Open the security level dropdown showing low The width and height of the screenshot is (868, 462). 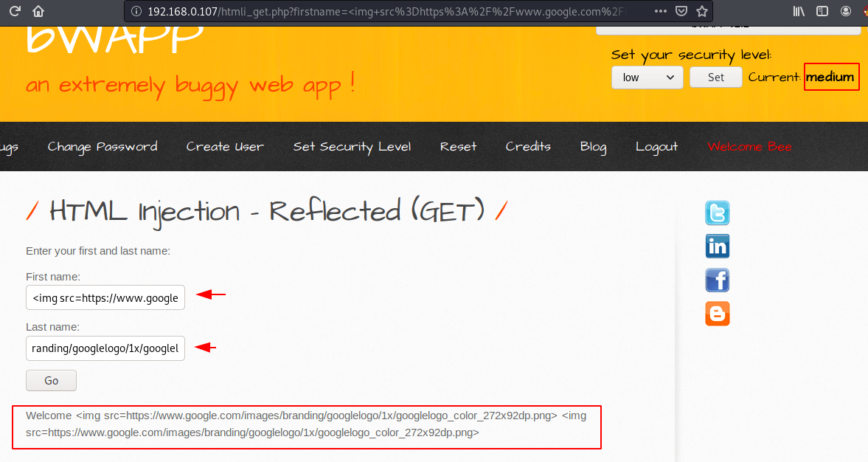647,77
